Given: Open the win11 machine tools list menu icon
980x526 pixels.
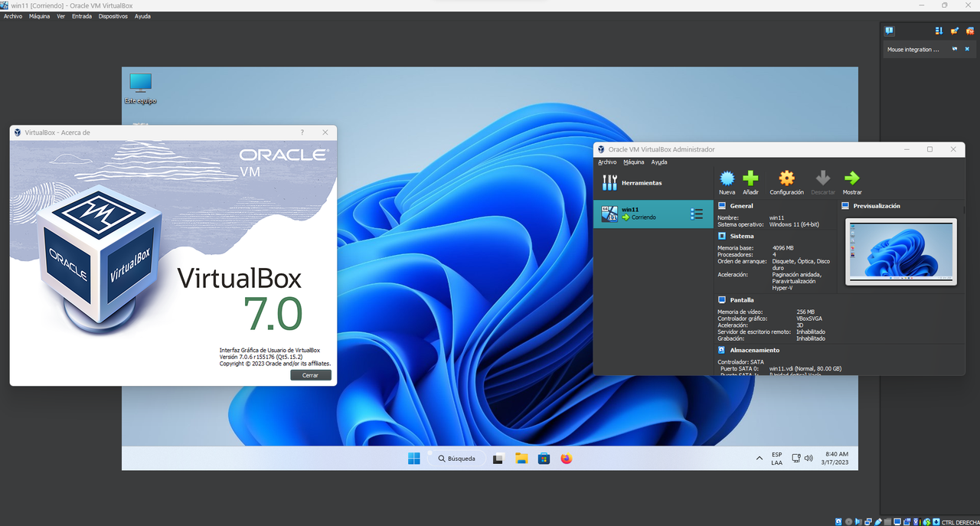Looking at the screenshot, I should [x=697, y=214].
